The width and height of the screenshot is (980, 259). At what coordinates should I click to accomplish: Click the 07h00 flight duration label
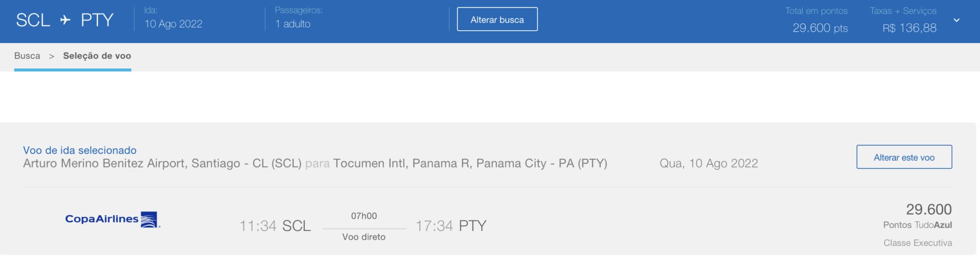tap(364, 216)
